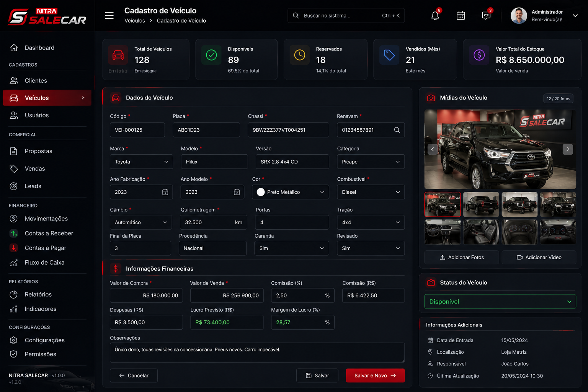Viewport: 588px width, 392px height.
Task: Show previous vehicle photo arrow
Action: click(x=433, y=149)
